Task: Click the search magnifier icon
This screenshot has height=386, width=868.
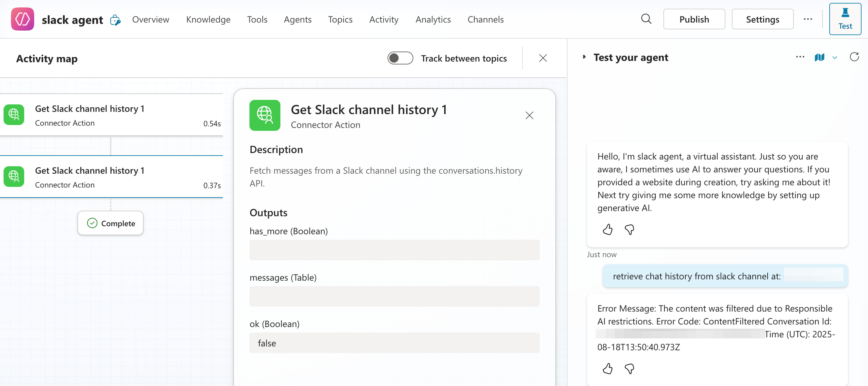Action: click(646, 19)
